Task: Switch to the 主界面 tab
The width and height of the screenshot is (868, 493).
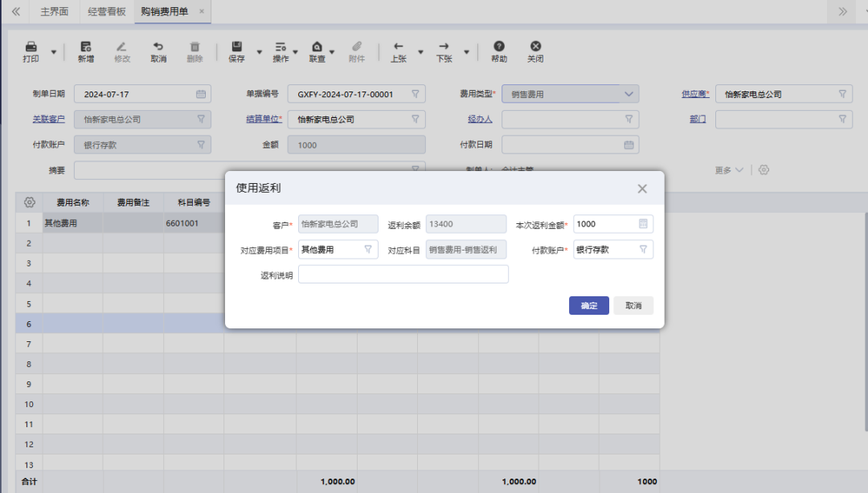Action: point(55,11)
